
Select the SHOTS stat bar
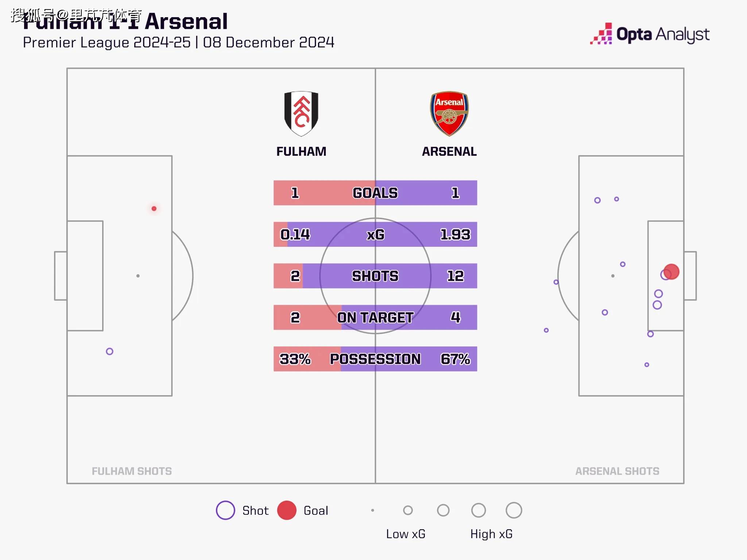(x=375, y=276)
